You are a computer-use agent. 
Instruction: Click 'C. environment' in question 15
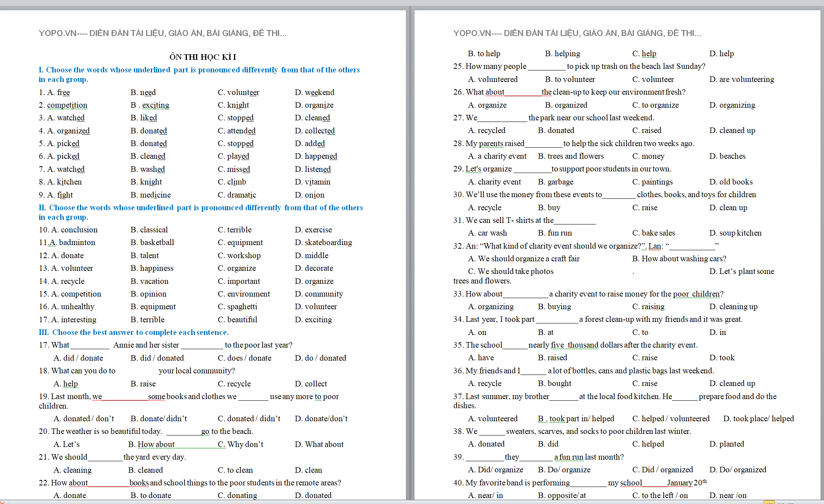pyautogui.click(x=244, y=294)
